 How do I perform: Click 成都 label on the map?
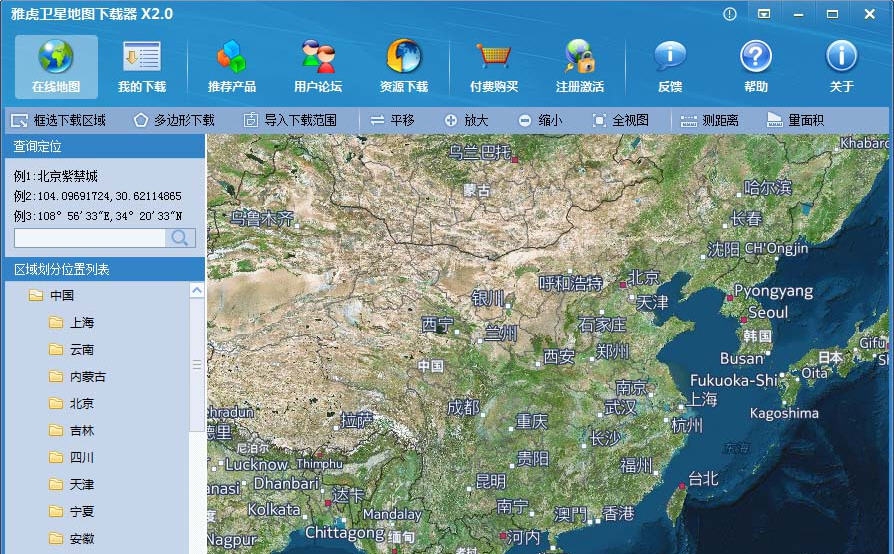[463, 407]
